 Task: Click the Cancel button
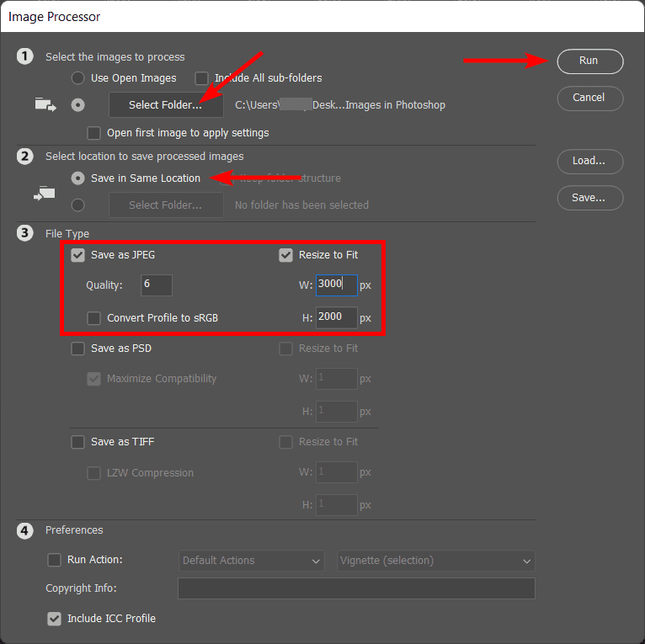click(x=589, y=98)
